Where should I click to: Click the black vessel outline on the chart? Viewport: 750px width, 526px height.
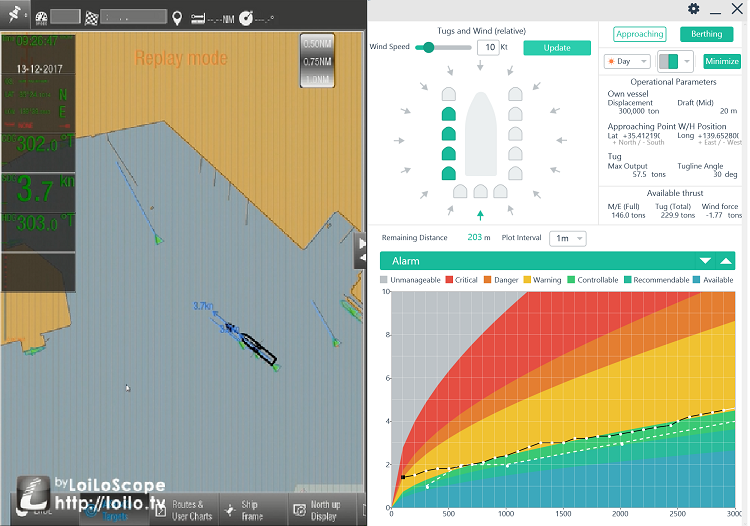point(258,348)
